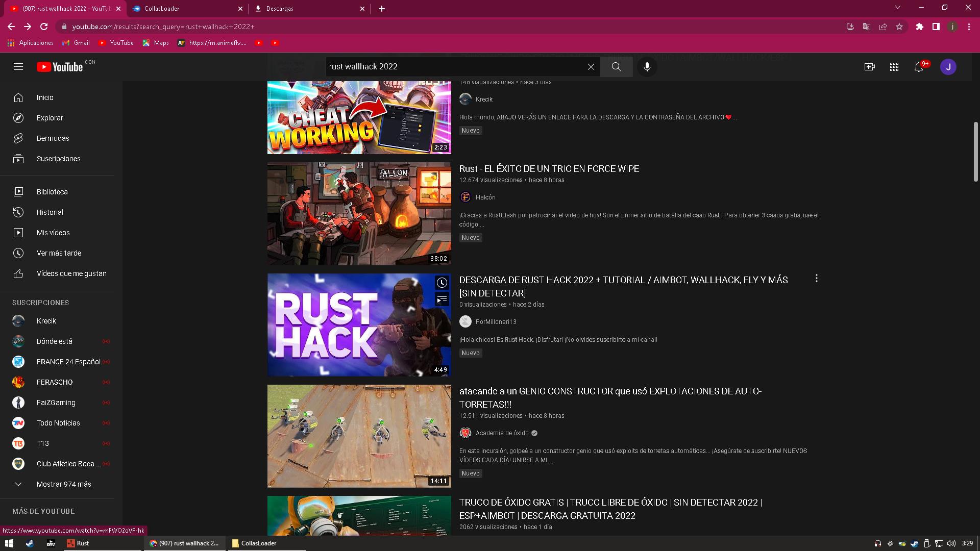Open the create video camera icon

click(869, 67)
